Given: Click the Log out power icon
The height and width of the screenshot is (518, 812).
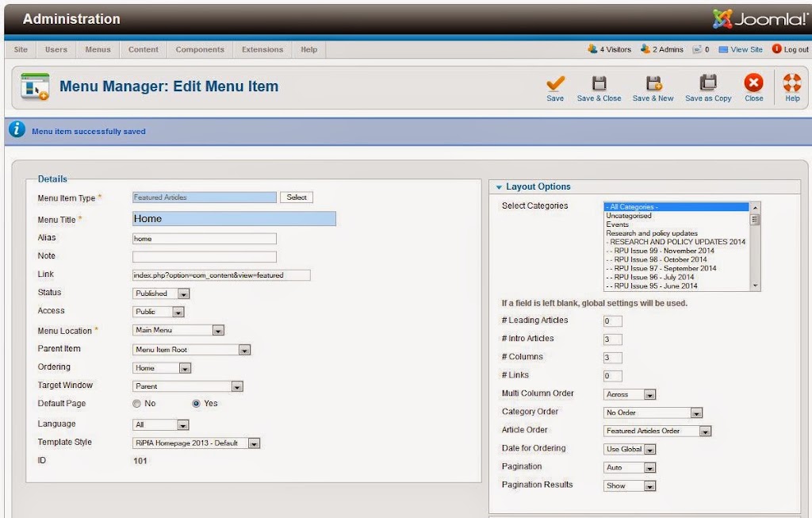Looking at the screenshot, I should [x=776, y=49].
